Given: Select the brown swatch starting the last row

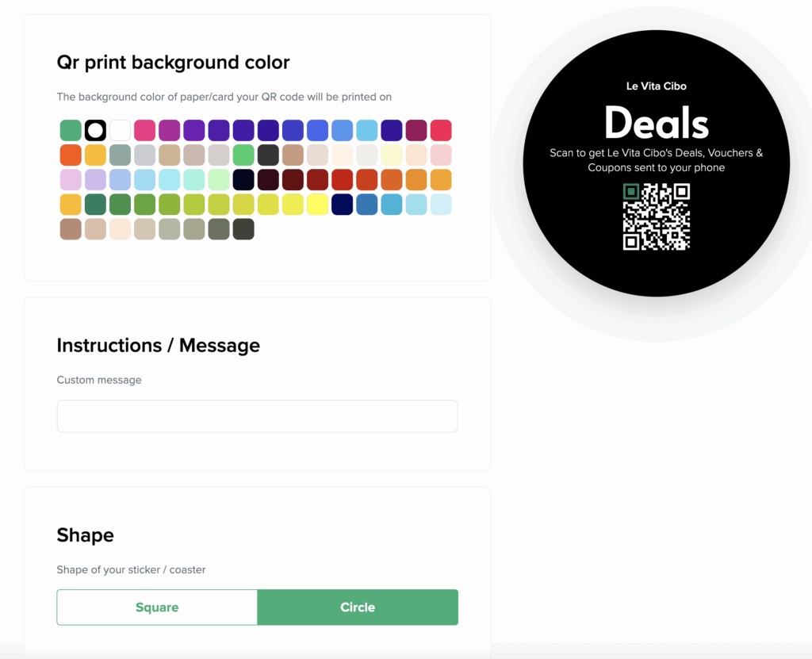Looking at the screenshot, I should pos(71,229).
